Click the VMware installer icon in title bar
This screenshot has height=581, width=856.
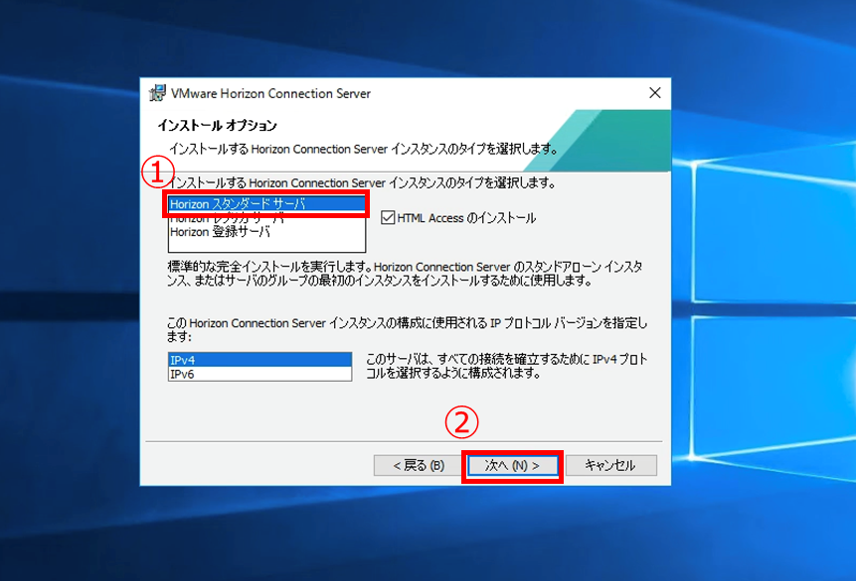point(157,94)
